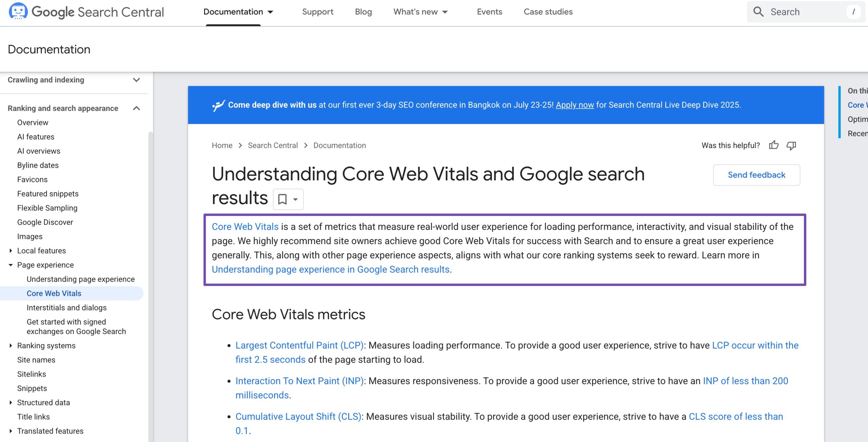Open Featured snippets in the sidebar

[x=48, y=194]
